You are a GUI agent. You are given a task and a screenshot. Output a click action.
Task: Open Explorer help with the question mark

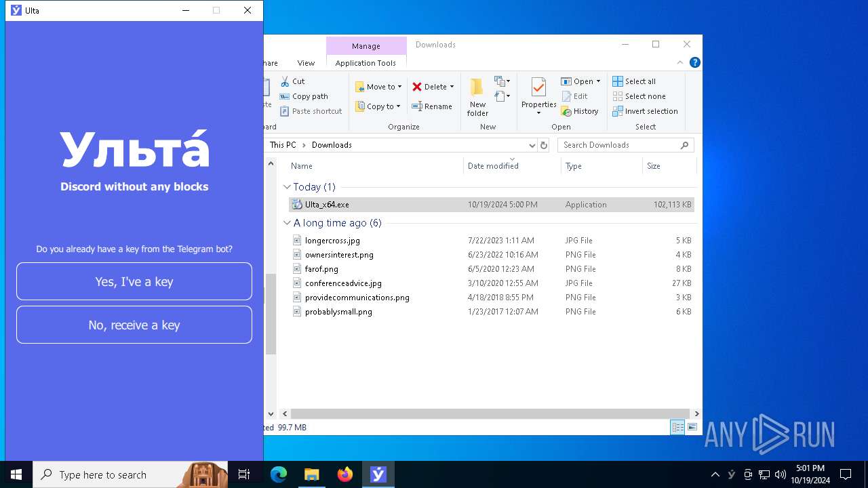tap(694, 62)
